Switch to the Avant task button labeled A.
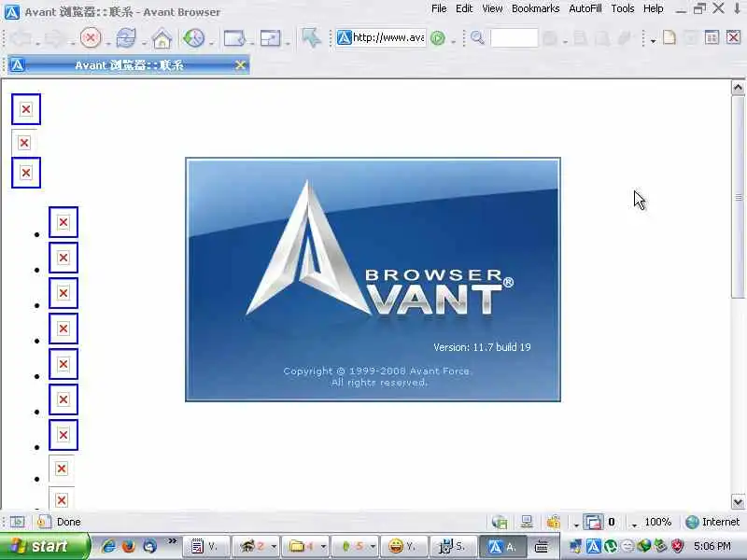The image size is (747, 560). (x=502, y=547)
